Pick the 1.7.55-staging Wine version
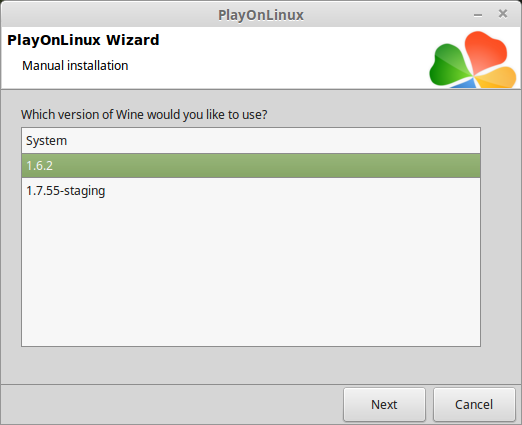 (251, 191)
